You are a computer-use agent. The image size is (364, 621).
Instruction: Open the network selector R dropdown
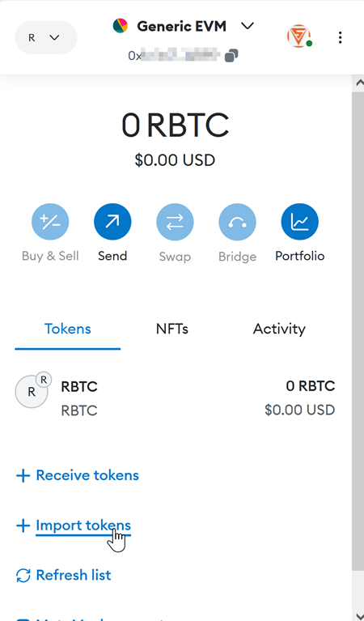[46, 37]
